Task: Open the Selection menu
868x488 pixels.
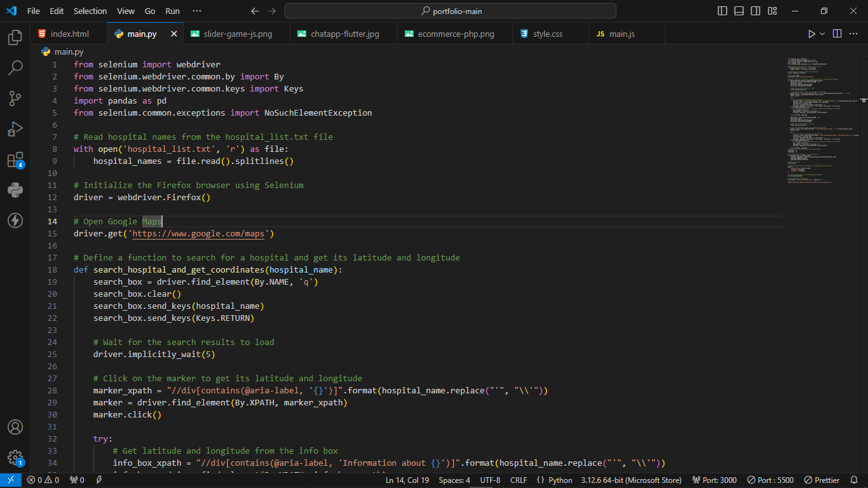Action: point(90,11)
